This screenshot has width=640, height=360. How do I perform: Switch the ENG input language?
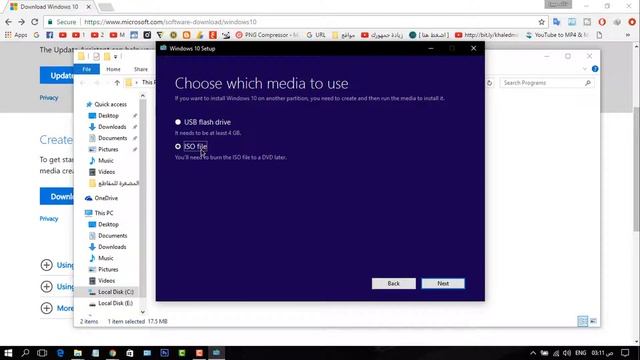click(580, 353)
